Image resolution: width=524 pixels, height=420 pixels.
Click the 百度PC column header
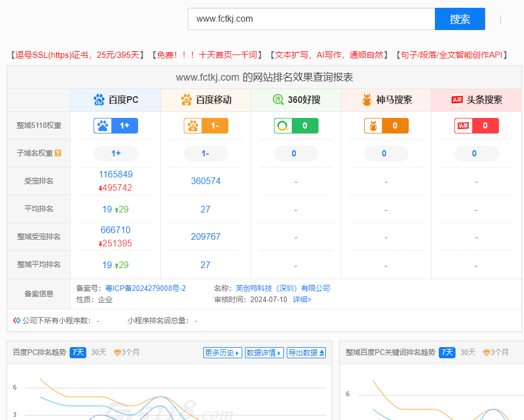coord(116,100)
